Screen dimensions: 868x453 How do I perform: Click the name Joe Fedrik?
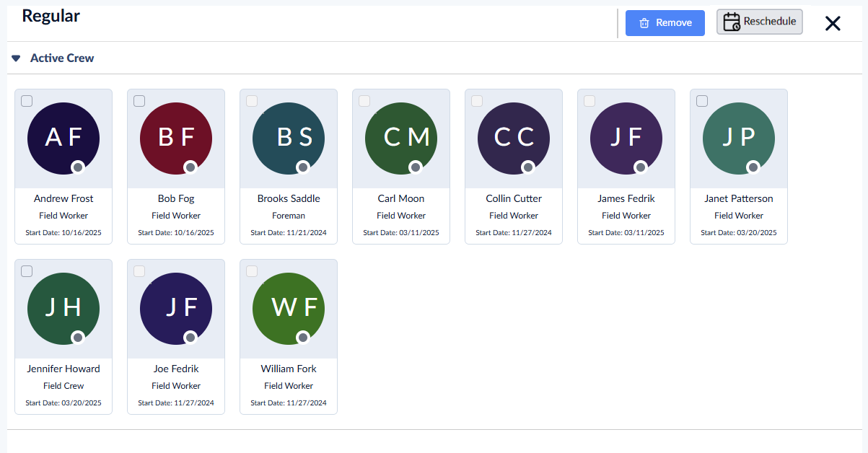176,369
